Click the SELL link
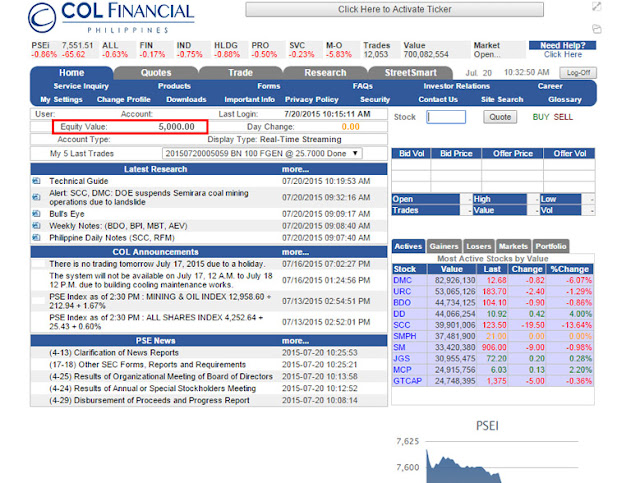The image size is (640, 483). (563, 117)
